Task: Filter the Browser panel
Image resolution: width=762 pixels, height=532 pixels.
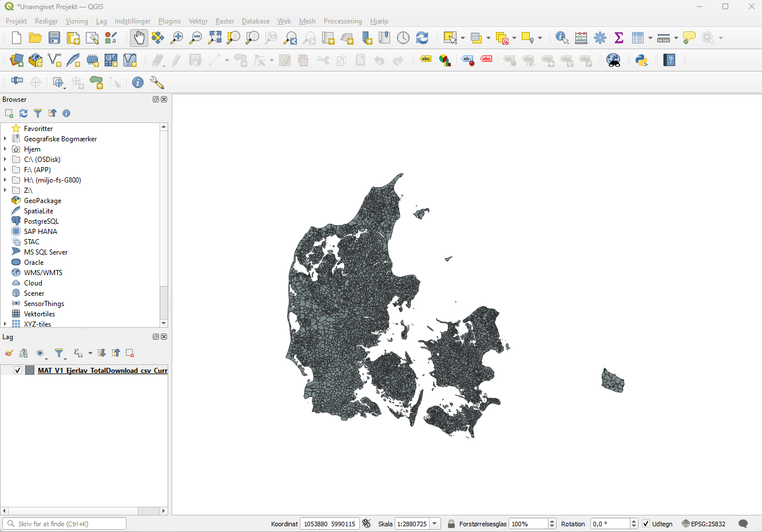Action: [38, 113]
